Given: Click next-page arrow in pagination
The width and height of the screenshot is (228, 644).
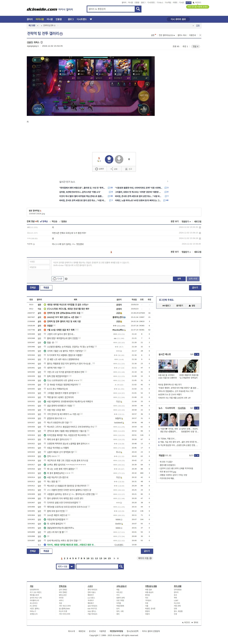Looking at the screenshot, I should coord(115,558).
